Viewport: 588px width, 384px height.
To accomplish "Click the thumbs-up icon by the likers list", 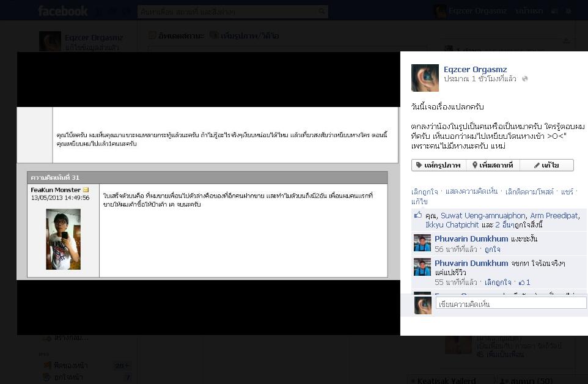I will (417, 215).
